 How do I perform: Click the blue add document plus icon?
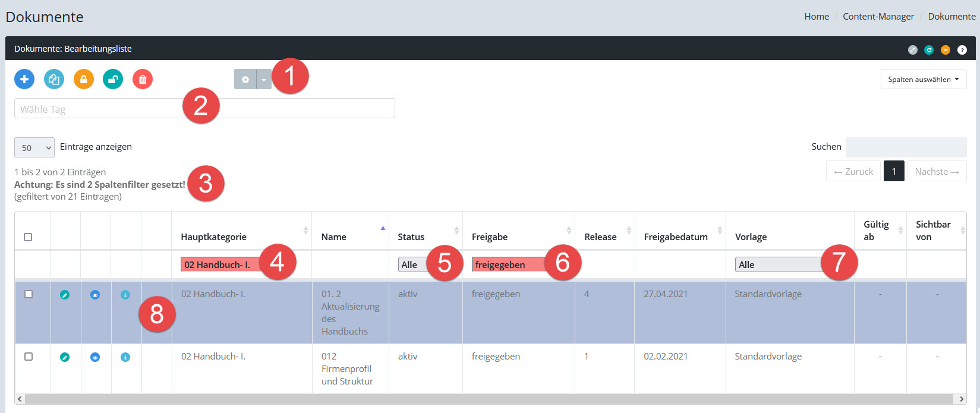click(24, 79)
